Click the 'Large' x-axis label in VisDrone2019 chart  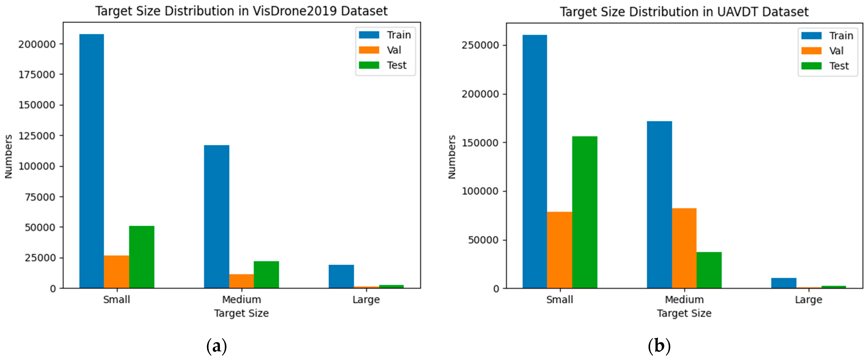click(366, 300)
